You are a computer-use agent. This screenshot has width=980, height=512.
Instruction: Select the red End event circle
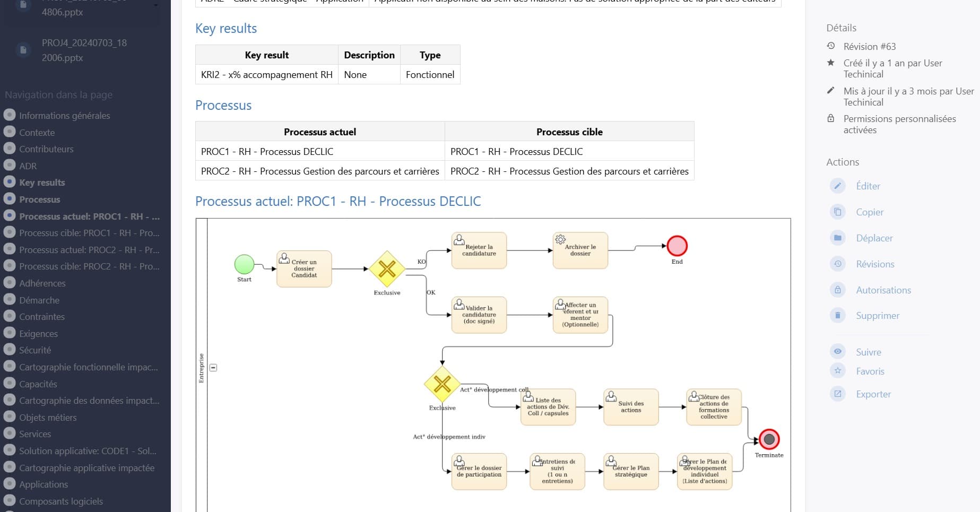677,246
